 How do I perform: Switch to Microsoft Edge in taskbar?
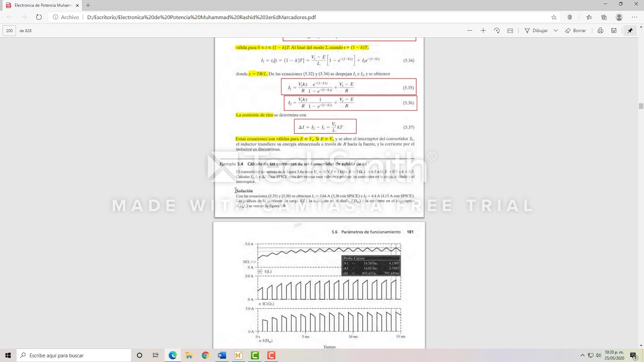pos(173,355)
